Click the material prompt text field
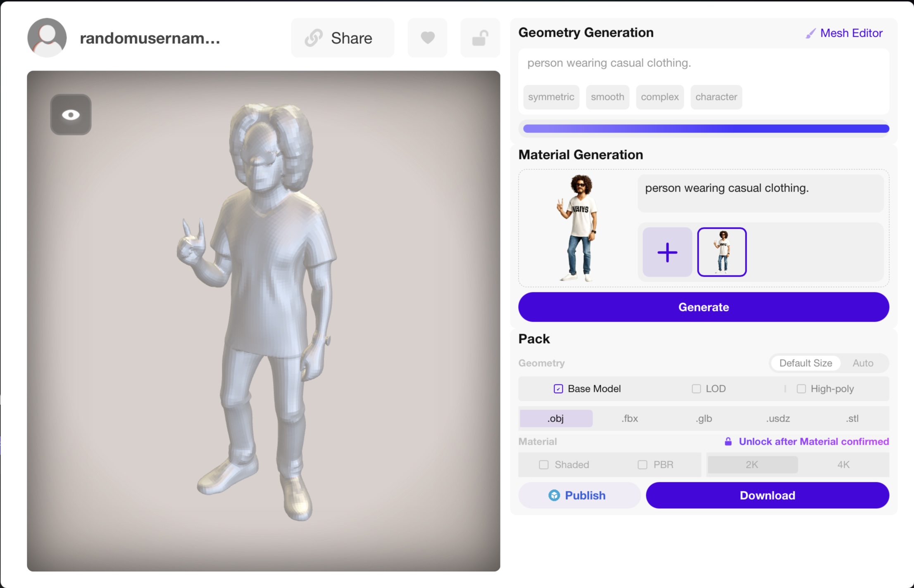This screenshot has width=914, height=588. click(x=760, y=193)
